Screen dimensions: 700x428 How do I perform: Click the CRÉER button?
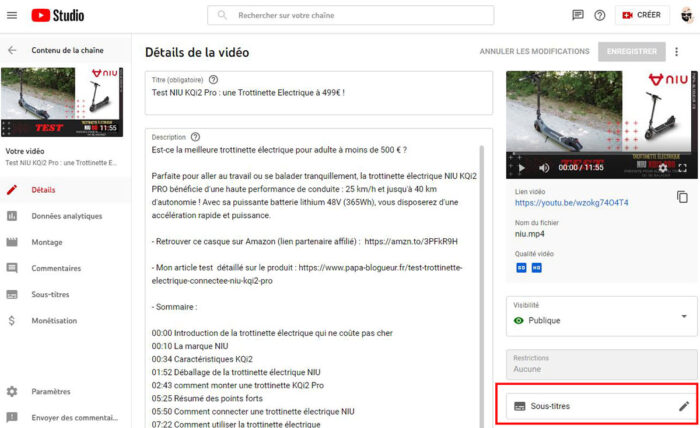pyautogui.click(x=642, y=15)
